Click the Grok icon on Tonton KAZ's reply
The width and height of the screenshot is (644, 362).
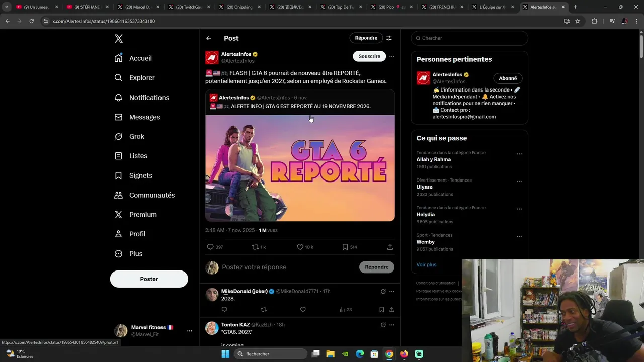383,325
